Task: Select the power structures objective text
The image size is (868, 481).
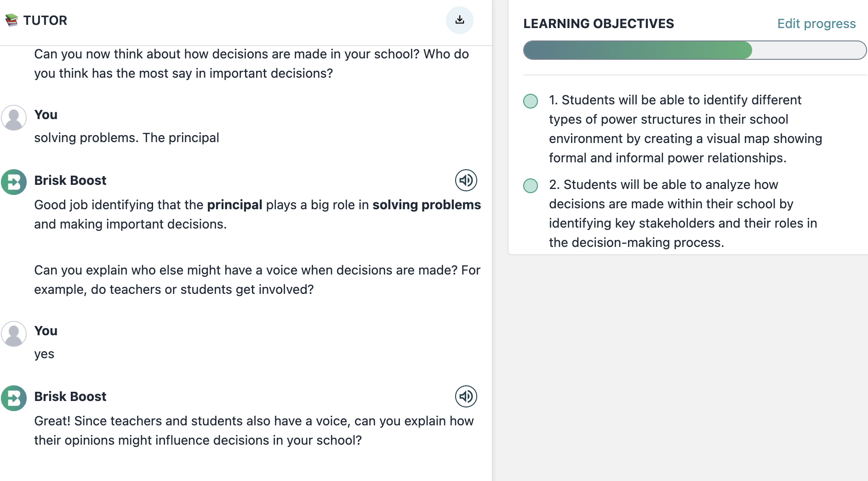Action: coord(685,129)
